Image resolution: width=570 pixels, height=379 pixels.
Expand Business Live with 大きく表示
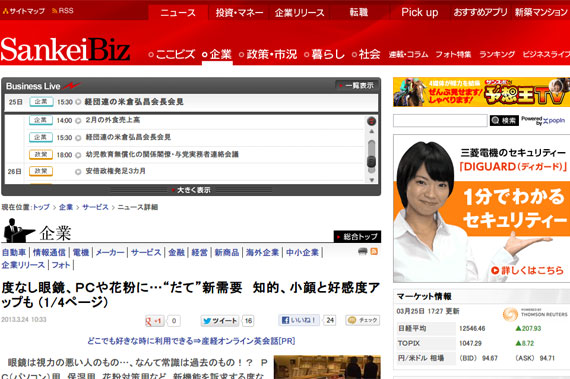(x=191, y=190)
